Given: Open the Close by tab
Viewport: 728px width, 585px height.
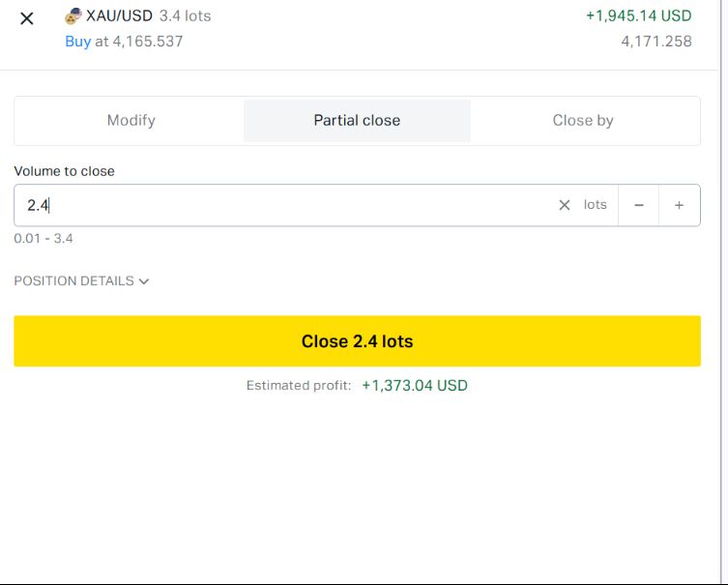Looking at the screenshot, I should (x=583, y=121).
